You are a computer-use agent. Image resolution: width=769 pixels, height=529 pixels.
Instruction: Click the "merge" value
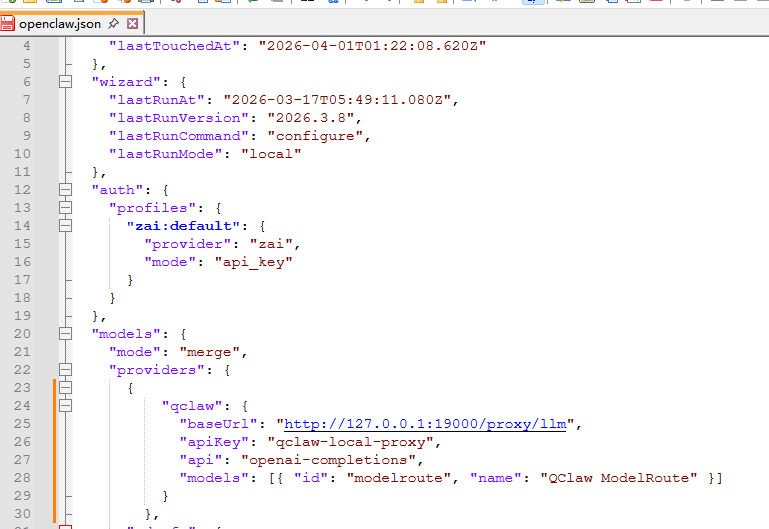[x=209, y=352]
